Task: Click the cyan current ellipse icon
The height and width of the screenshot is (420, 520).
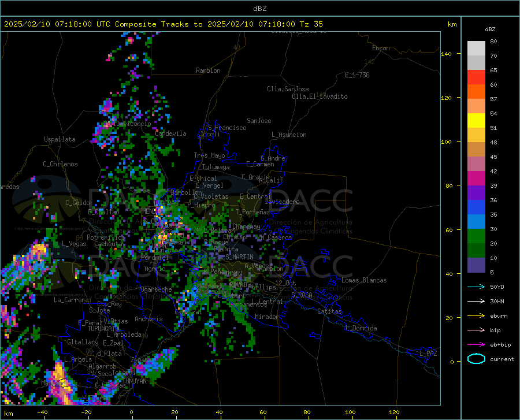Action: click(476, 359)
